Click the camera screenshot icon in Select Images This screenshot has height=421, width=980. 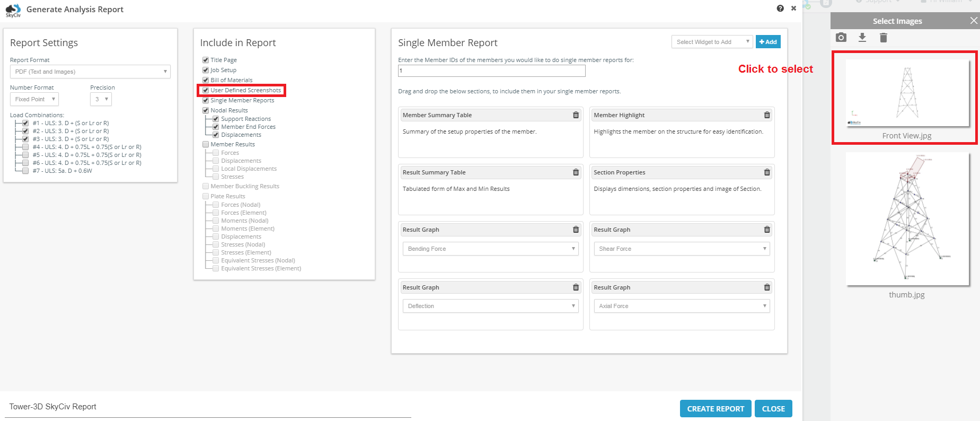click(x=841, y=38)
